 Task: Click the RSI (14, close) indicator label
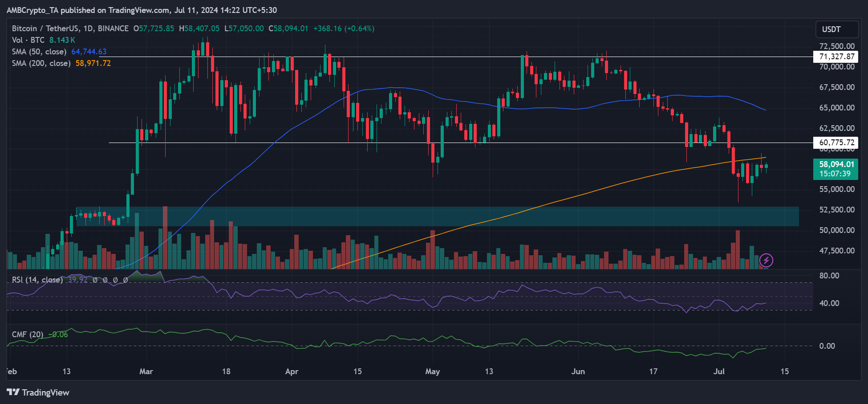(37, 280)
